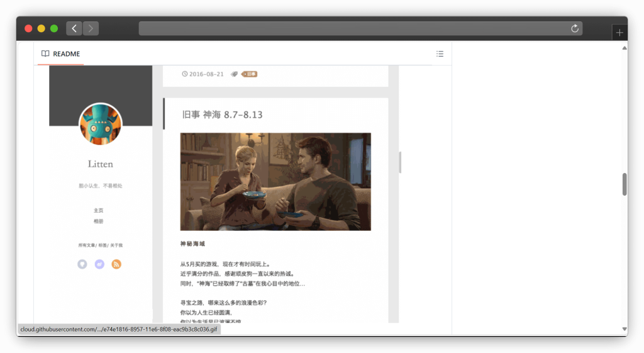Image resolution: width=644 pixels, height=353 pixels.
Task: Click the browser back arrow button
Action: [x=74, y=28]
